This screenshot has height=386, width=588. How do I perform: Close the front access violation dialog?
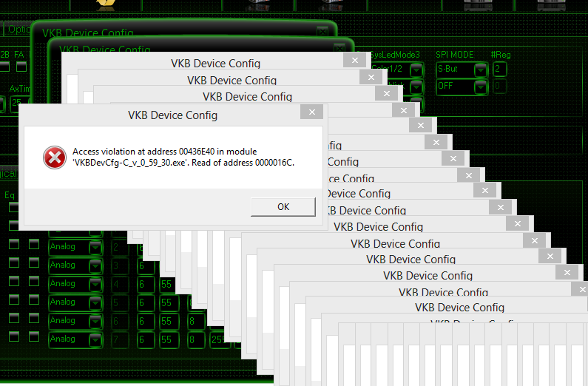[x=311, y=112]
